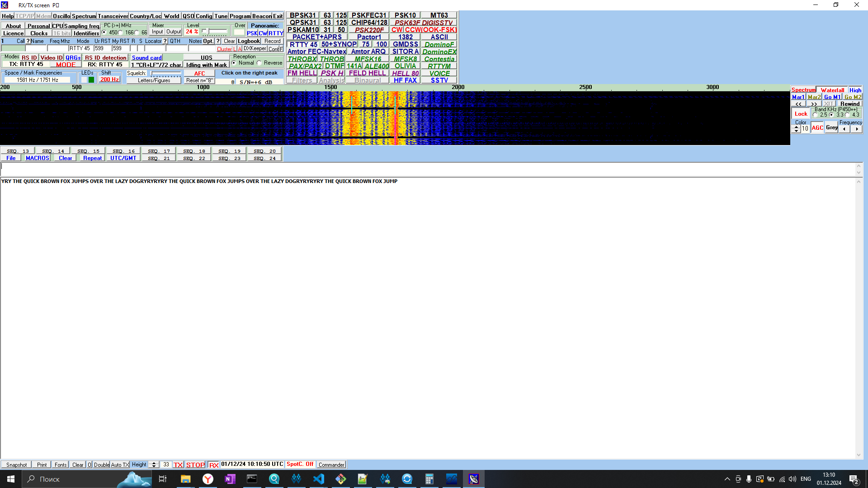Screen dimensions: 868x488
Task: Expand the Locator field dropdown
Action: pos(164,41)
